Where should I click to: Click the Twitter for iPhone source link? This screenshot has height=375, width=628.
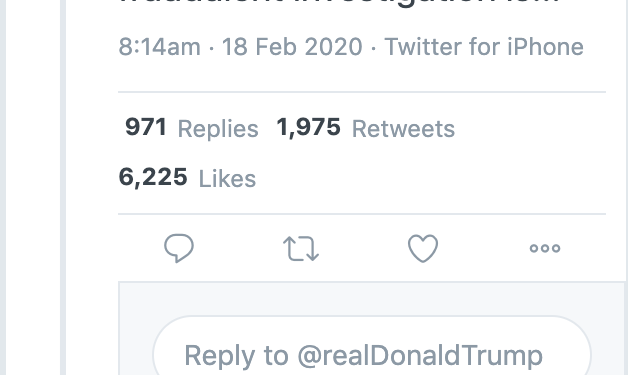484,47
